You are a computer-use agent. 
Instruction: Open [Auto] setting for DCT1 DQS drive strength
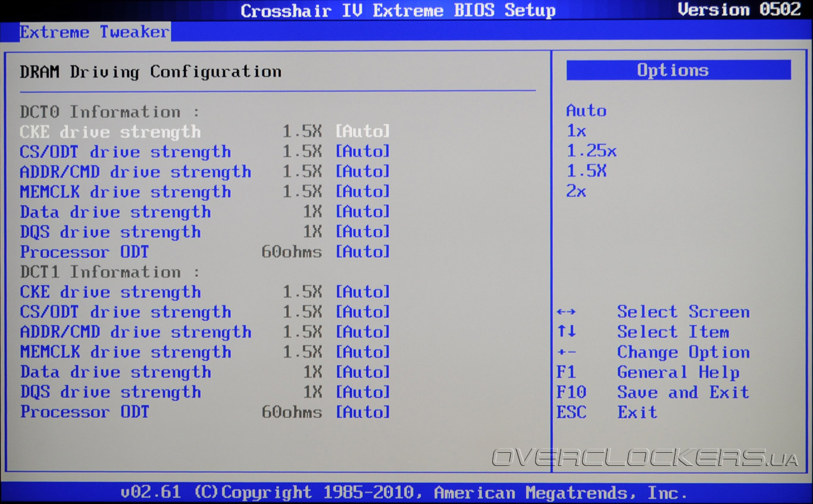point(362,392)
